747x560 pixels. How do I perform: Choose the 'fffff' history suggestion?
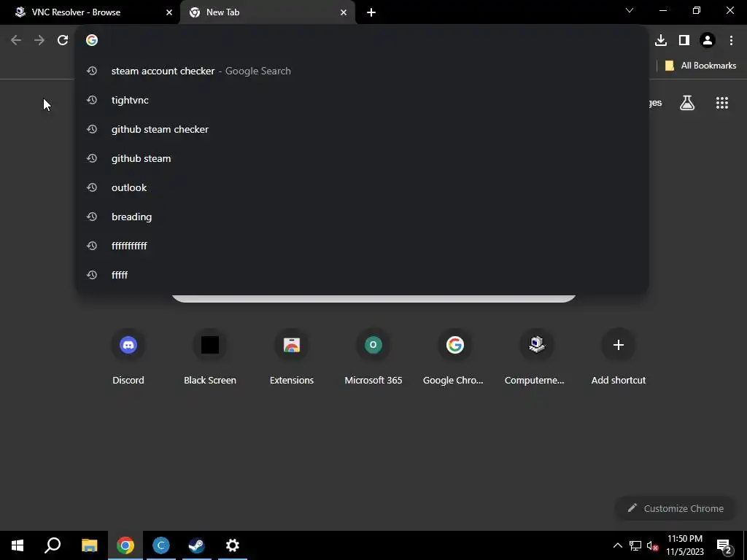362,275
